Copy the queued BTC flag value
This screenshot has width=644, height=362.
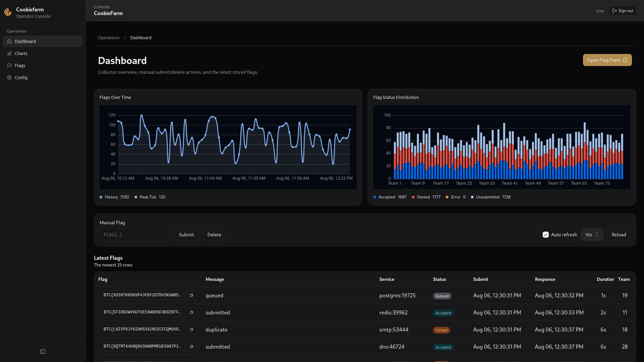tap(192, 295)
